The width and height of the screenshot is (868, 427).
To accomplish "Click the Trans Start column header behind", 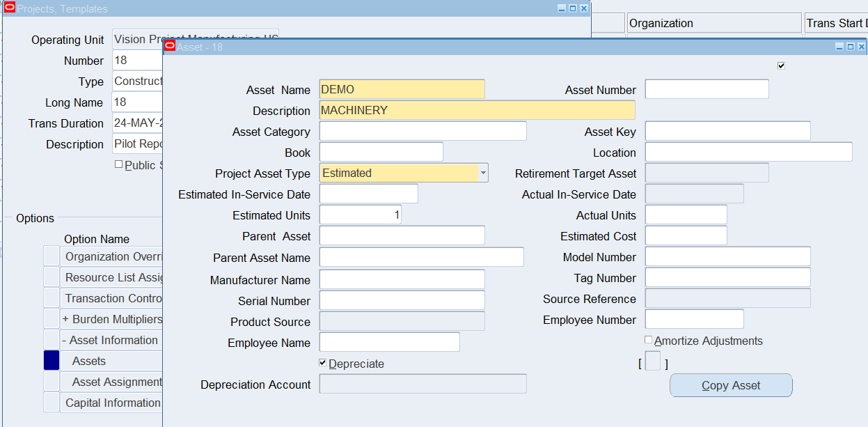I will (x=837, y=23).
